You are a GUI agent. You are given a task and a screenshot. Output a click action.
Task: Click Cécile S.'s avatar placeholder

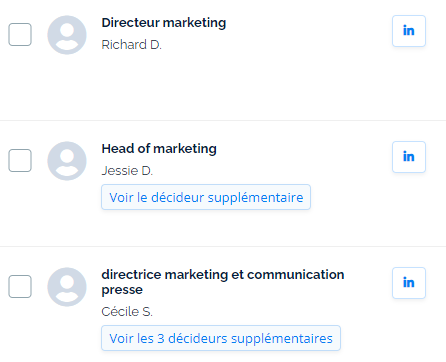(x=67, y=287)
